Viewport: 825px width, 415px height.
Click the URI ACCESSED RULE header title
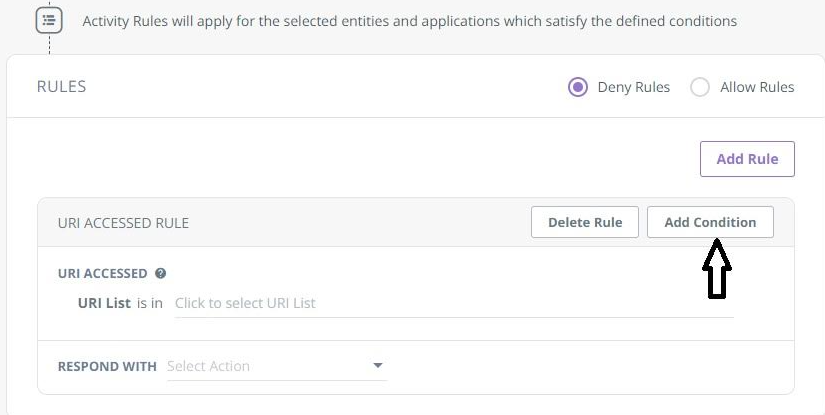click(123, 223)
